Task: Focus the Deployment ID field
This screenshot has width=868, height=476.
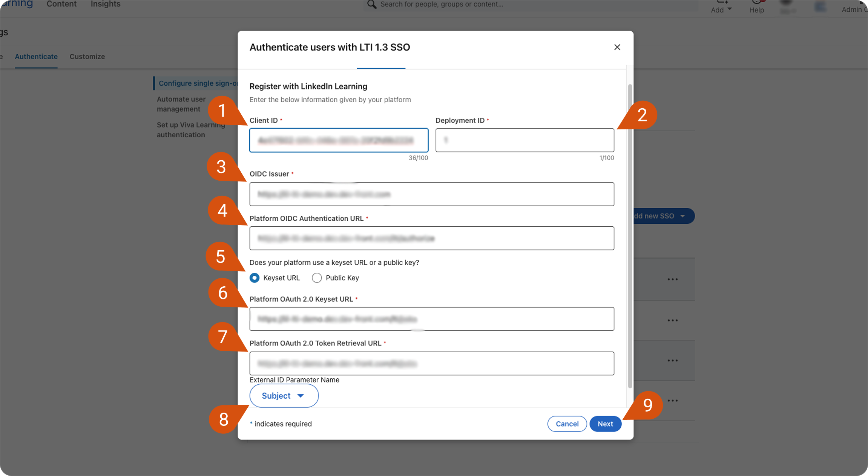Action: 524,140
